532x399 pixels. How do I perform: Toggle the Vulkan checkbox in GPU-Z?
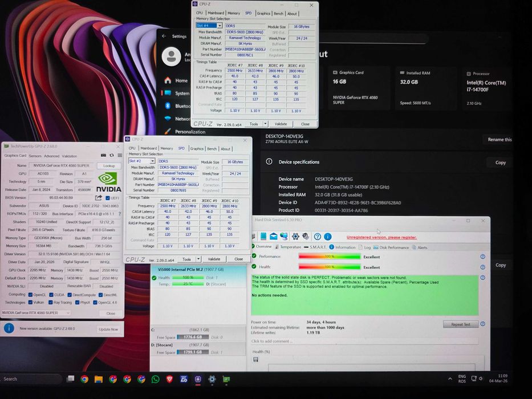coord(31,302)
